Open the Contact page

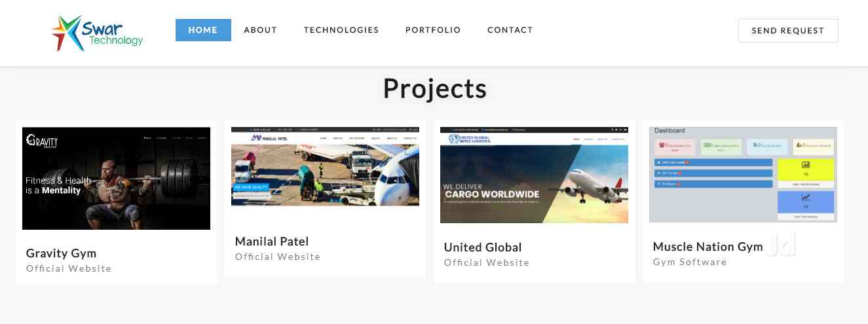coord(510,30)
